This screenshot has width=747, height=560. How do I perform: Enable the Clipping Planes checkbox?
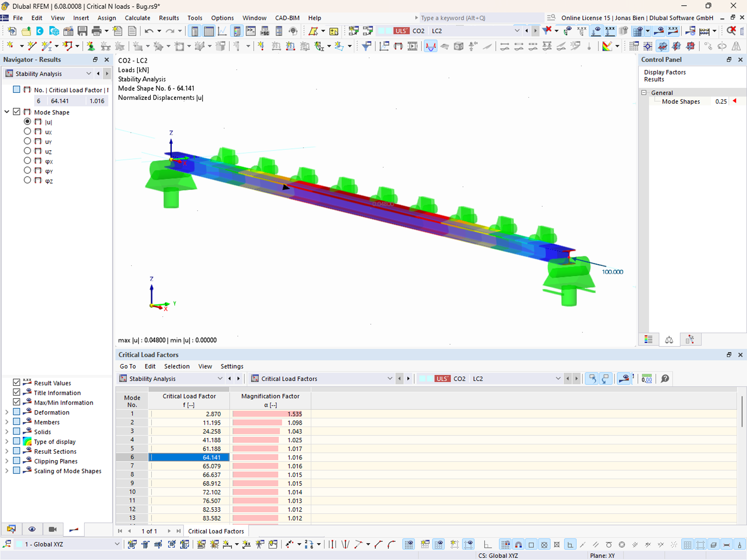17,461
